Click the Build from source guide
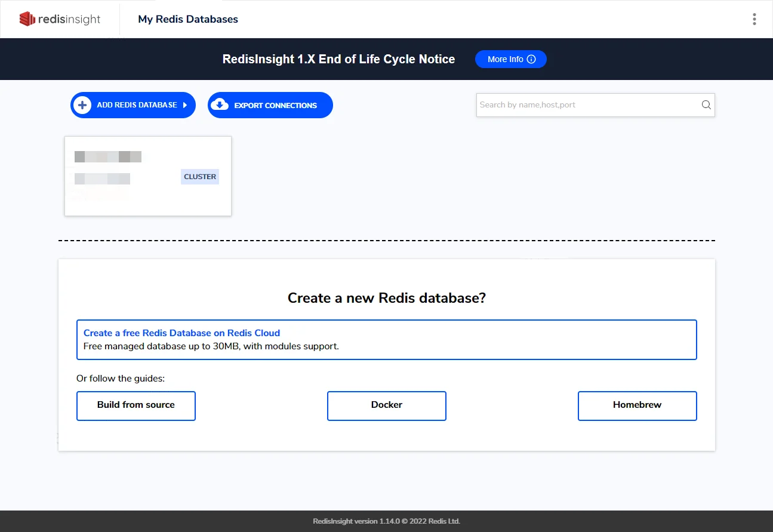This screenshot has height=532, width=773. [135, 405]
